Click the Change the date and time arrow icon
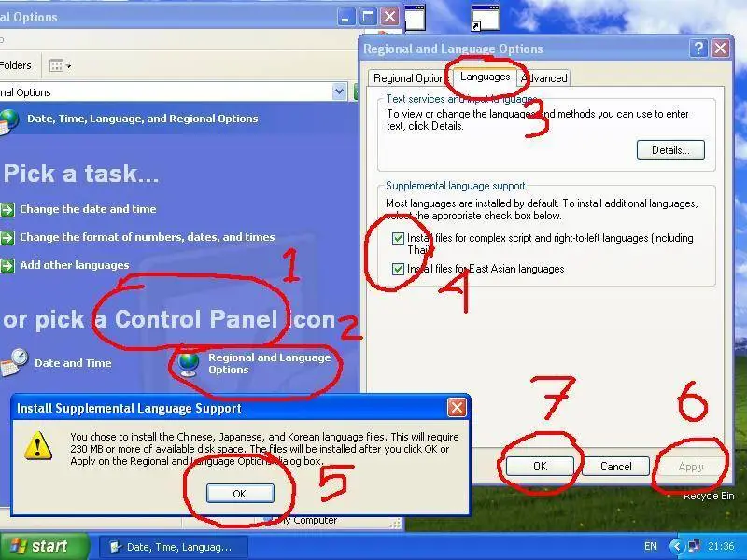Viewport: 747px width, 560px height. [x=7, y=209]
